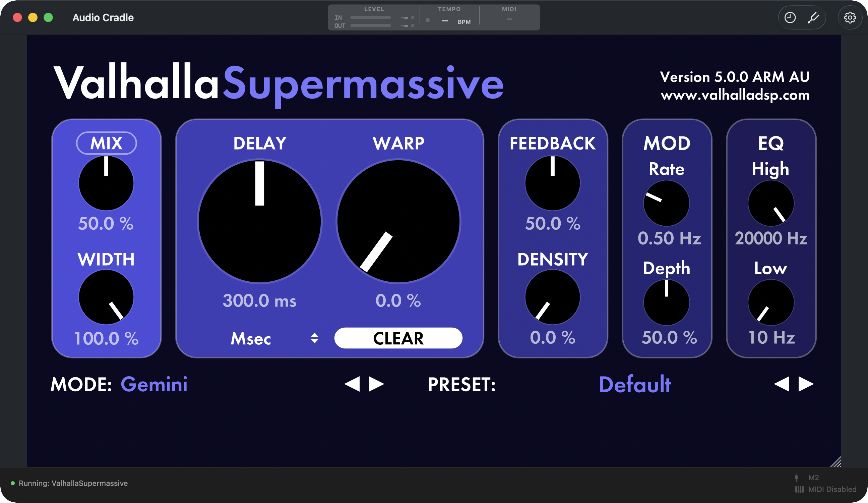Click the resize grip at plugin corner
The image size is (868, 503).
coord(836,462)
